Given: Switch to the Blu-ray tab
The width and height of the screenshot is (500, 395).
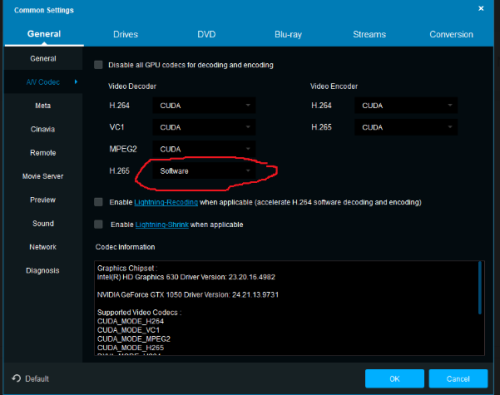Looking at the screenshot, I should 288,34.
